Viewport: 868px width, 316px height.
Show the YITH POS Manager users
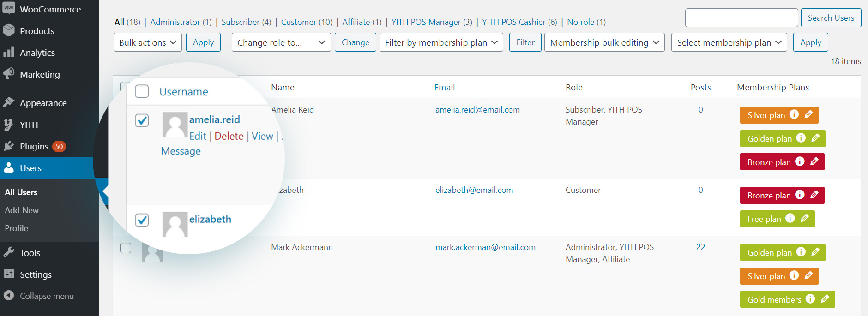426,22
